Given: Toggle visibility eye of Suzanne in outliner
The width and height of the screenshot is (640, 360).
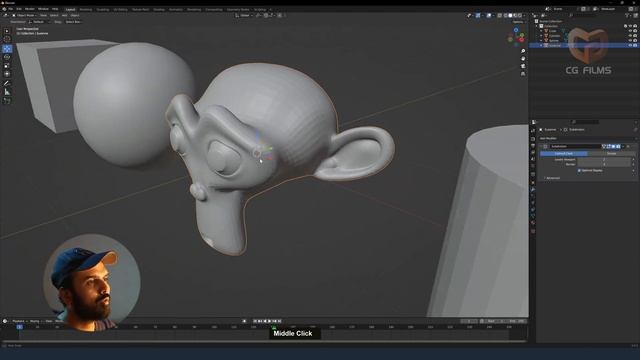Looking at the screenshot, I should click(x=630, y=45).
